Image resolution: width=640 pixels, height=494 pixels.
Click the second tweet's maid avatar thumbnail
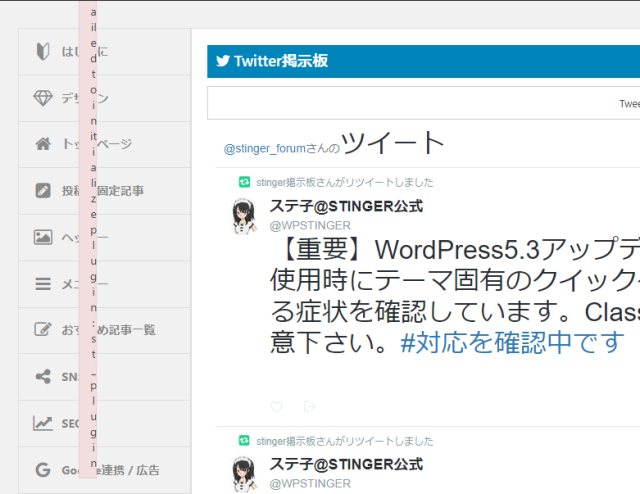coord(244,474)
